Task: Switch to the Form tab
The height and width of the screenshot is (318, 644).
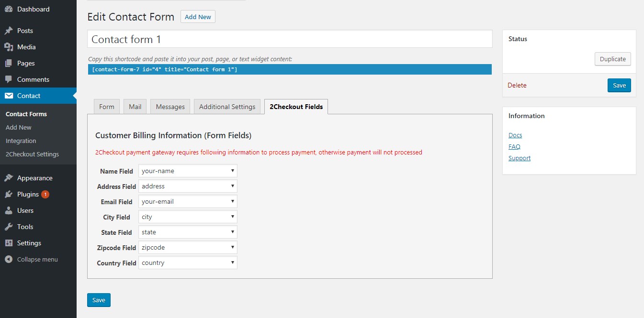Action: point(106,107)
